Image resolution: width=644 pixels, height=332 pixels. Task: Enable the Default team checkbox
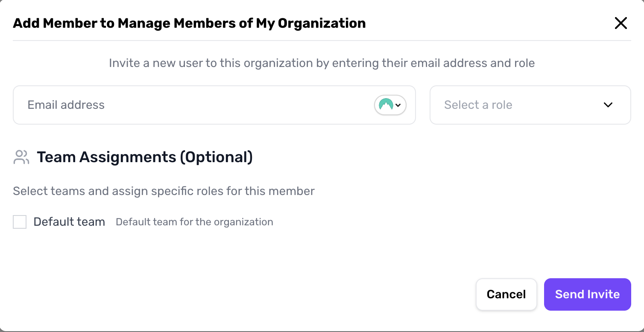pyautogui.click(x=20, y=222)
